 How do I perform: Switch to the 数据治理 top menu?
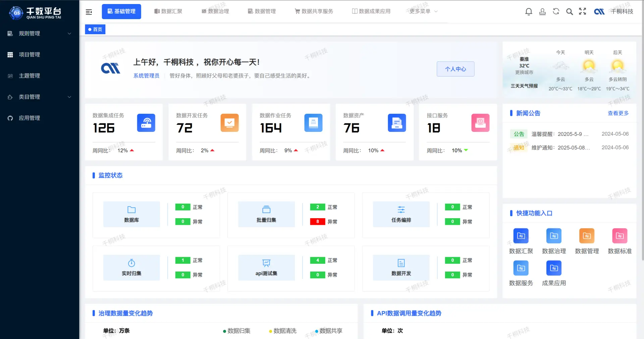[215, 11]
